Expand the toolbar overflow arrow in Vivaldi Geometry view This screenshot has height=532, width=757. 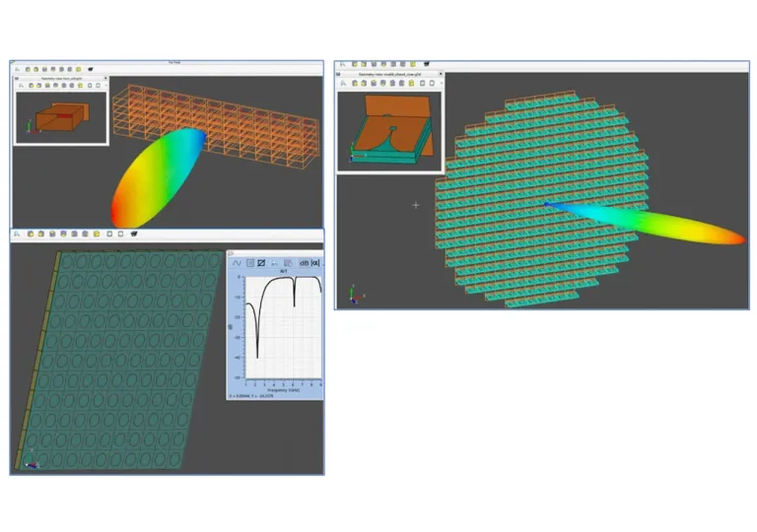pyautogui.click(x=442, y=84)
